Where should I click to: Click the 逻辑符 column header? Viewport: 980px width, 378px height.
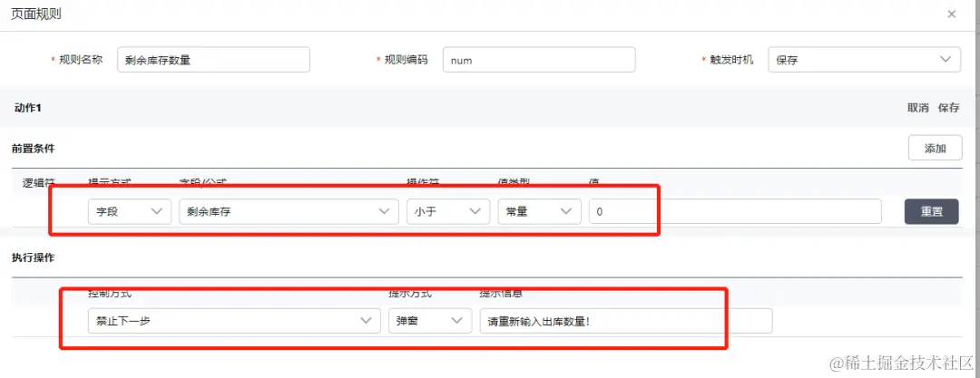tap(39, 183)
